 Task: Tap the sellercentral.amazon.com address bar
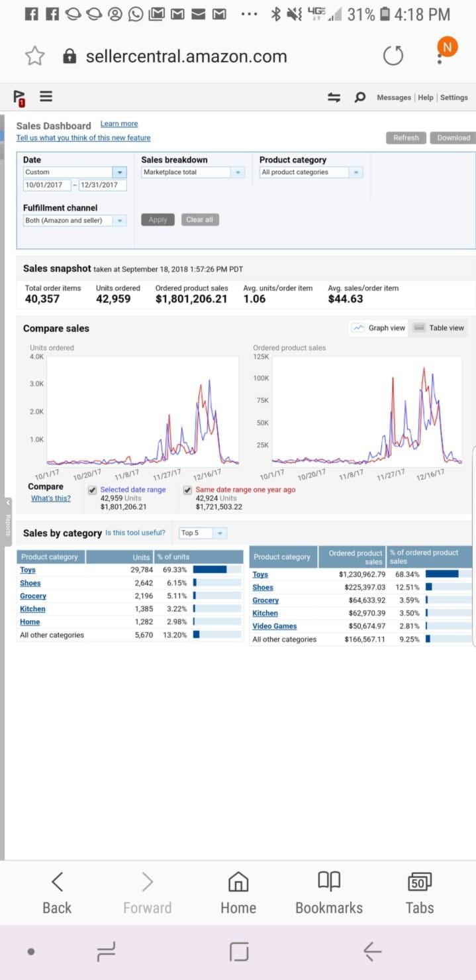187,56
